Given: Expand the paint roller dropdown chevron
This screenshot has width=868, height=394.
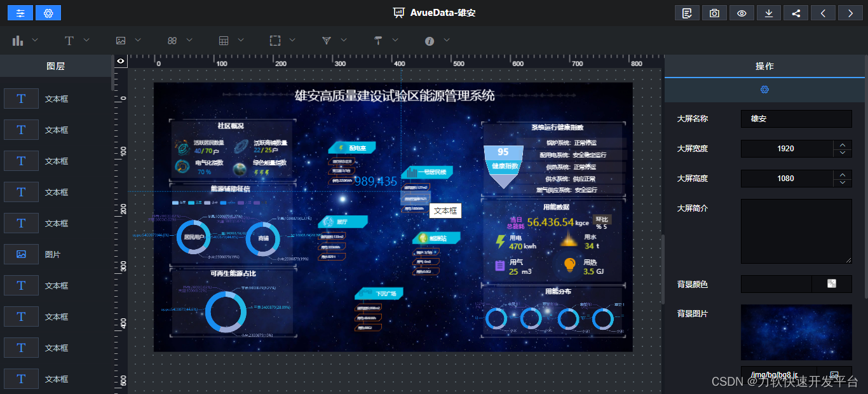Looking at the screenshot, I should pos(395,40).
